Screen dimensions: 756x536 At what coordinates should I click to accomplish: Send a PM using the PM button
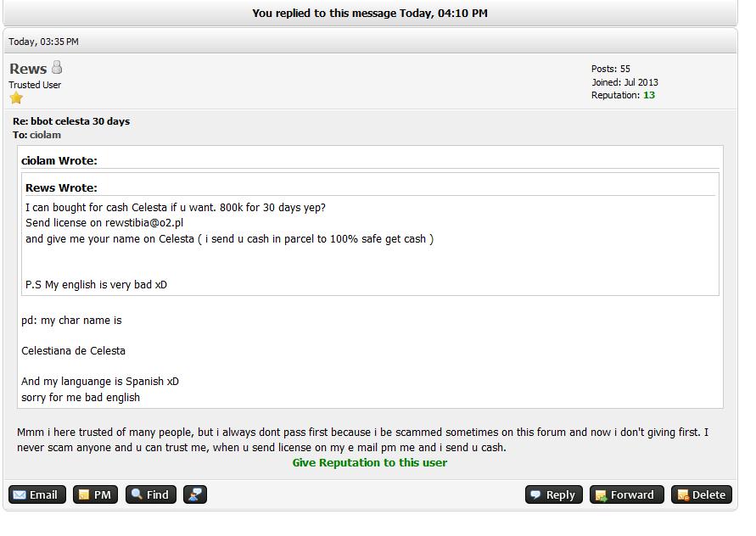click(95, 494)
